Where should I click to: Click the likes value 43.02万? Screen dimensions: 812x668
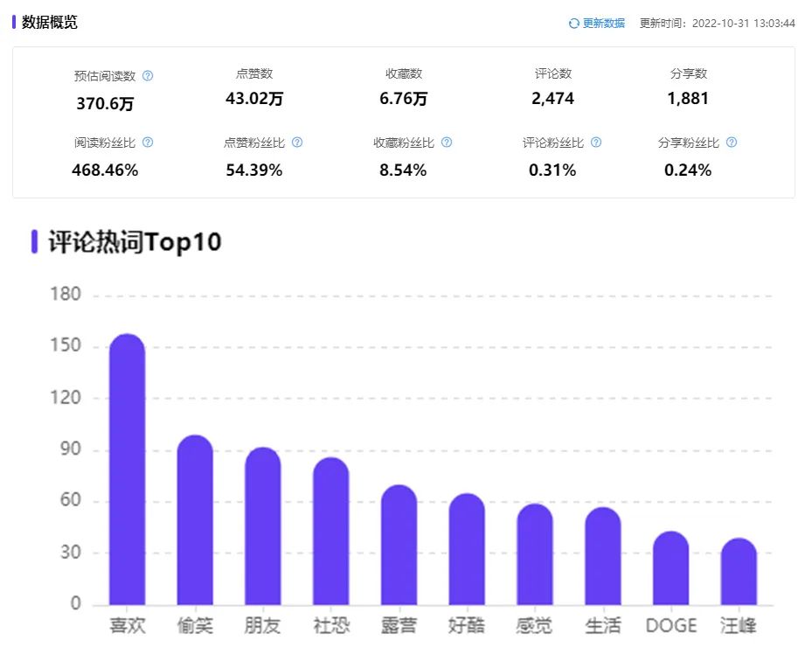pos(251,99)
